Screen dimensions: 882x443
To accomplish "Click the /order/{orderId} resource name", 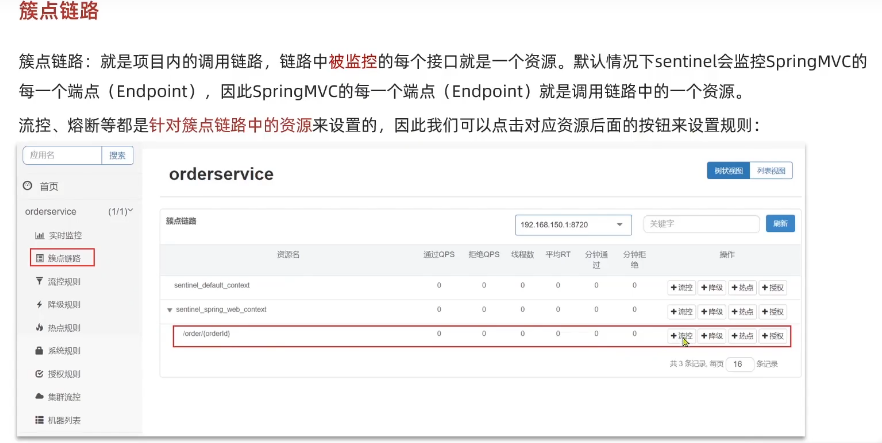I will coord(206,334).
